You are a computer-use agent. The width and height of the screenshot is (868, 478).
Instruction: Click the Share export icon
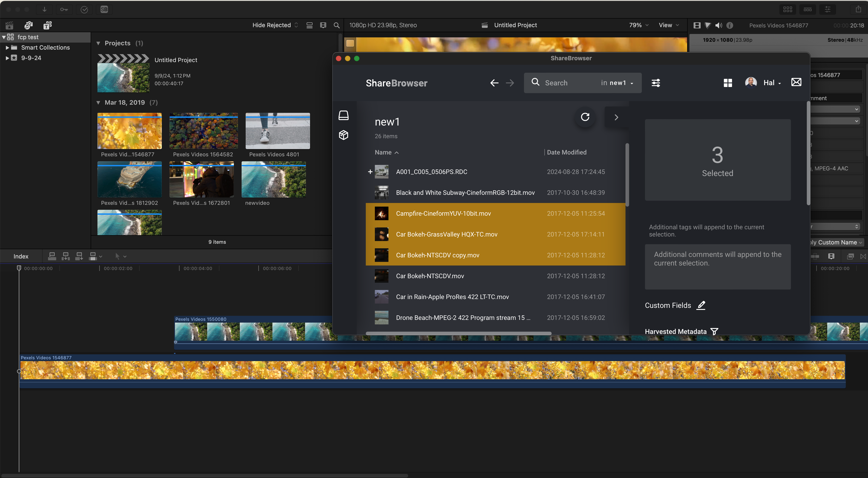pyautogui.click(x=858, y=10)
